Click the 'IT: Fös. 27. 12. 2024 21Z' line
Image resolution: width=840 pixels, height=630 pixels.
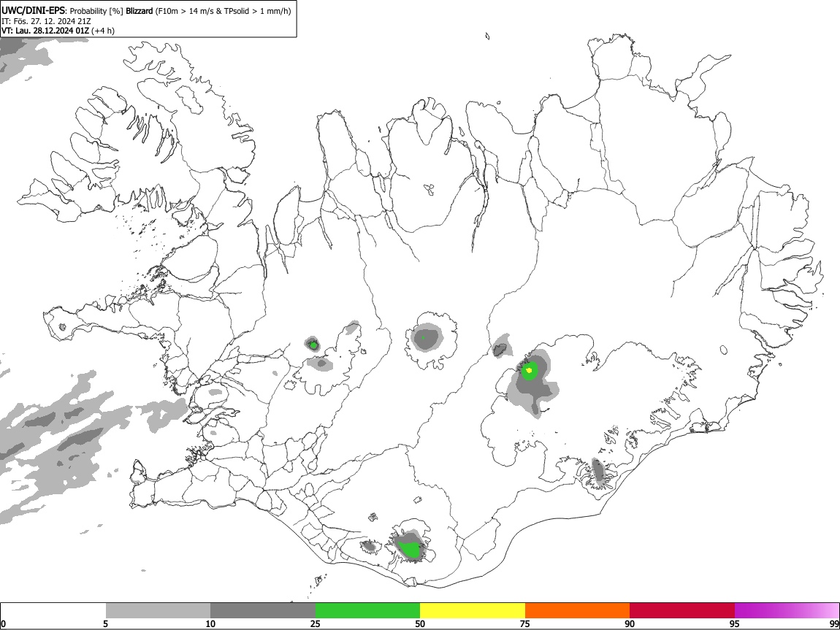(46, 21)
